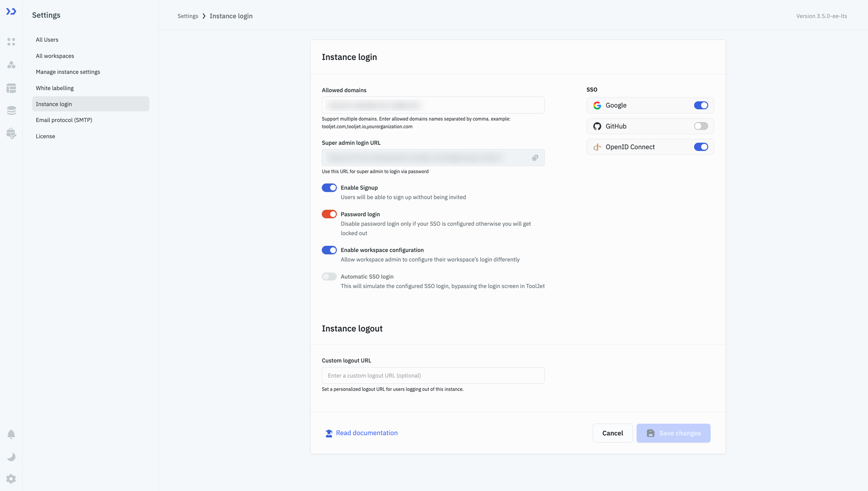Click the Custom logout URL field
This screenshot has height=491, width=868.
pyautogui.click(x=433, y=375)
